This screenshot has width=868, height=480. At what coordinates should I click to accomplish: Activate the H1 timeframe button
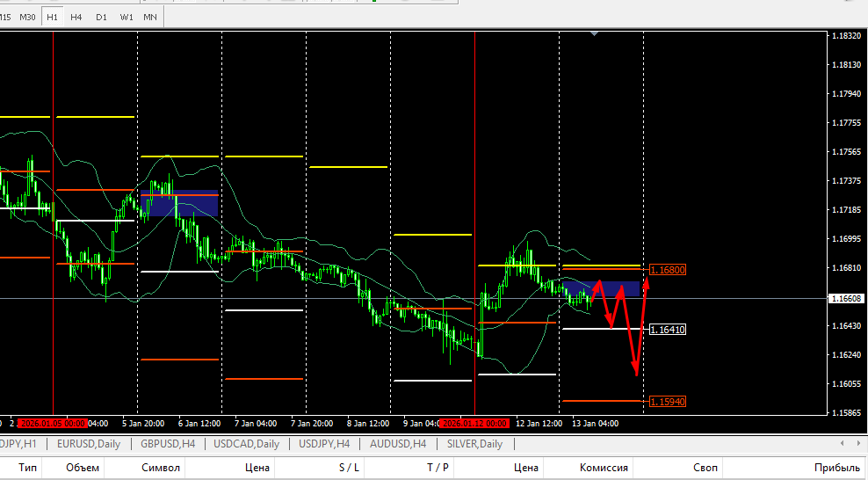[x=52, y=18]
